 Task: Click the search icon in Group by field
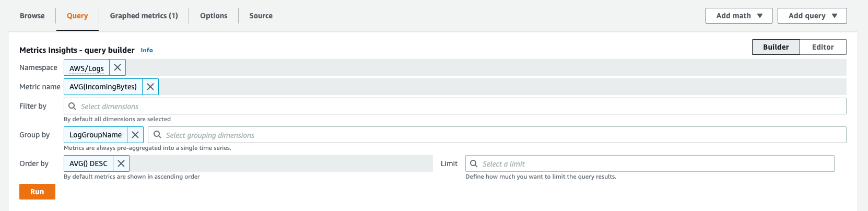[x=157, y=135]
